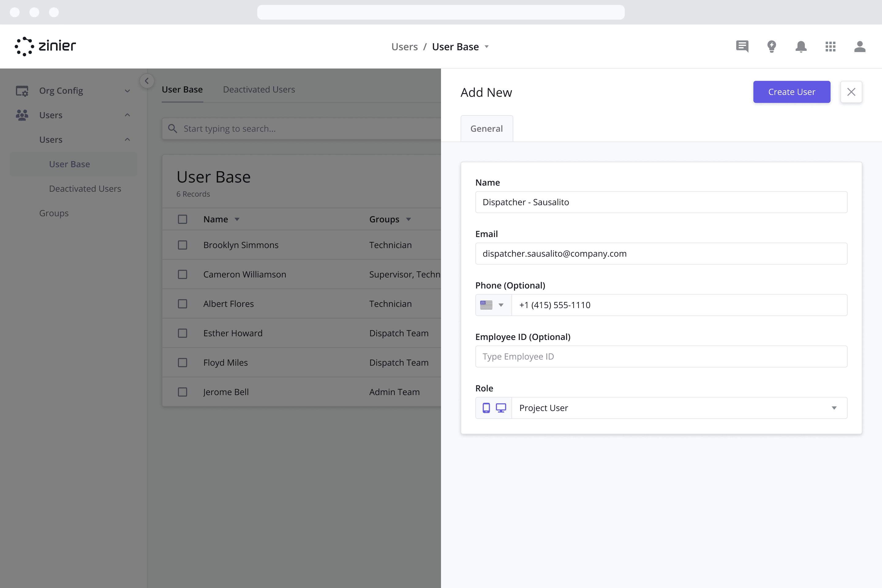Click the name Albert Flores
Screen dimensions: 882x588
pos(228,304)
